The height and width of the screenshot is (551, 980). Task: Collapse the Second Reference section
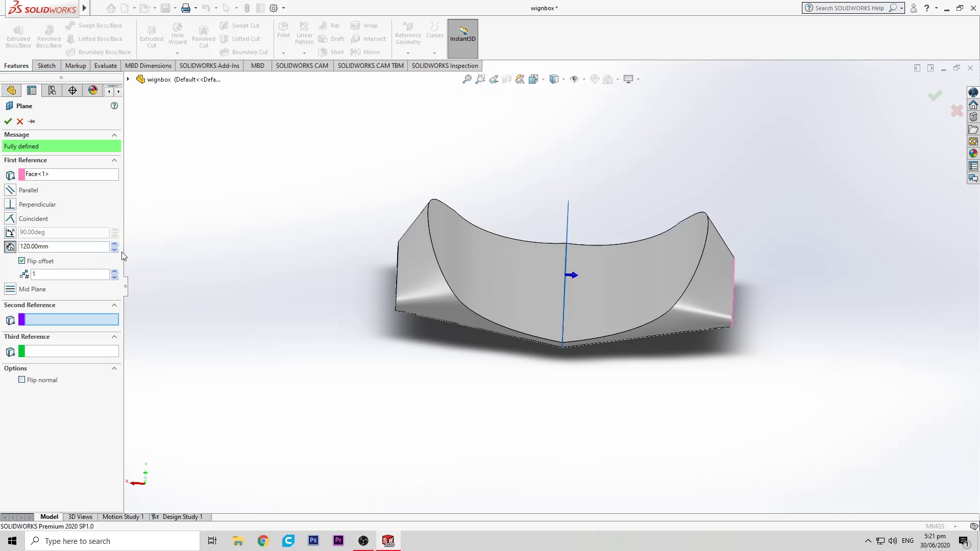114,305
